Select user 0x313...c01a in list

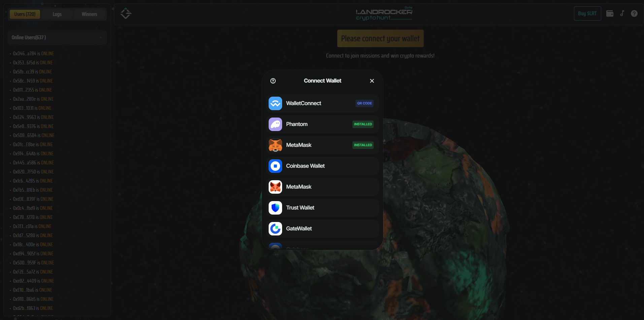(x=32, y=226)
